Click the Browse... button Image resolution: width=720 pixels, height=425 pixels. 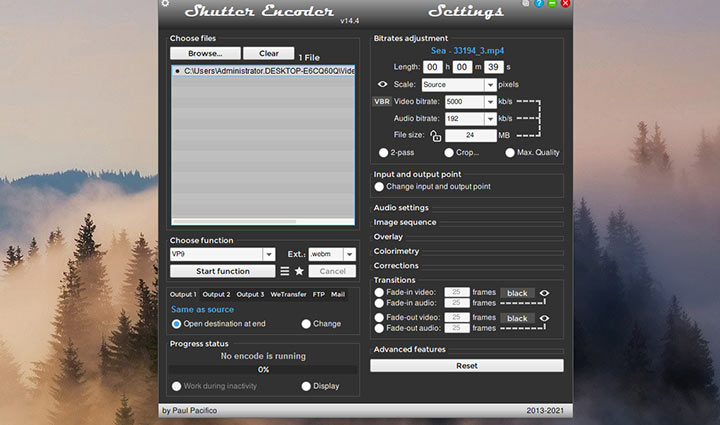click(205, 54)
